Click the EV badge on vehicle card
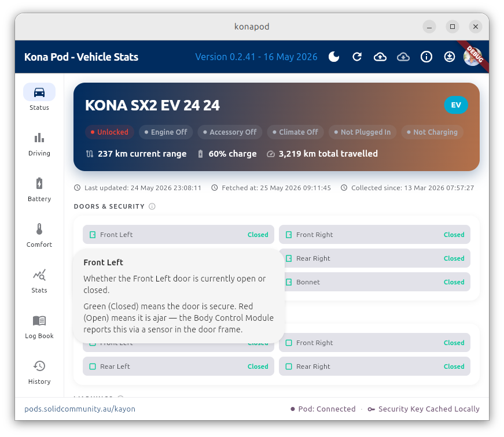 pyautogui.click(x=456, y=105)
